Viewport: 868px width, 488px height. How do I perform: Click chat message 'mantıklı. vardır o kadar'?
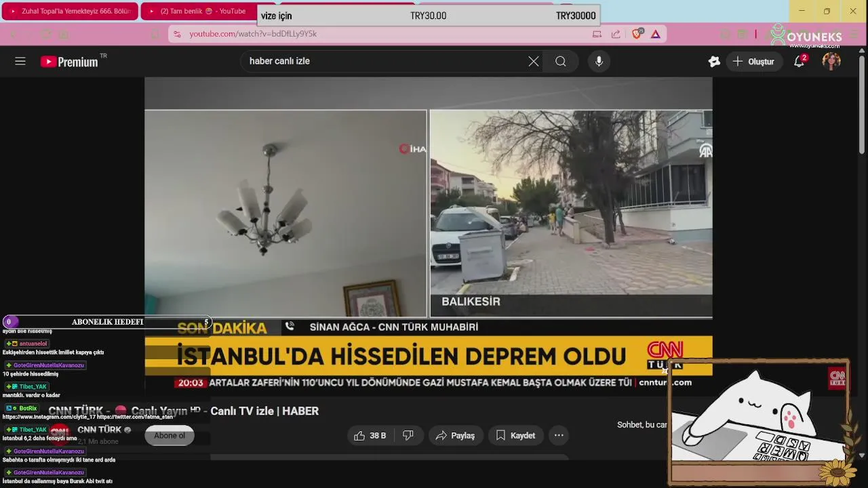(31, 395)
